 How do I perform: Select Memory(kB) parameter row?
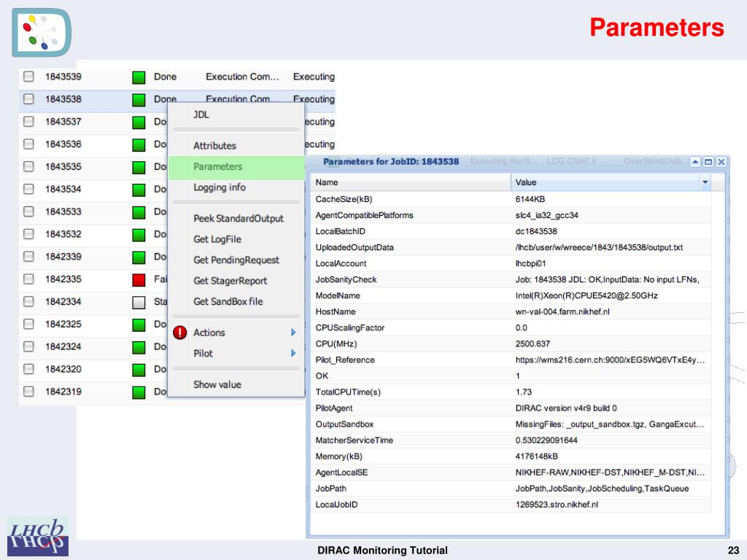[x=511, y=456]
